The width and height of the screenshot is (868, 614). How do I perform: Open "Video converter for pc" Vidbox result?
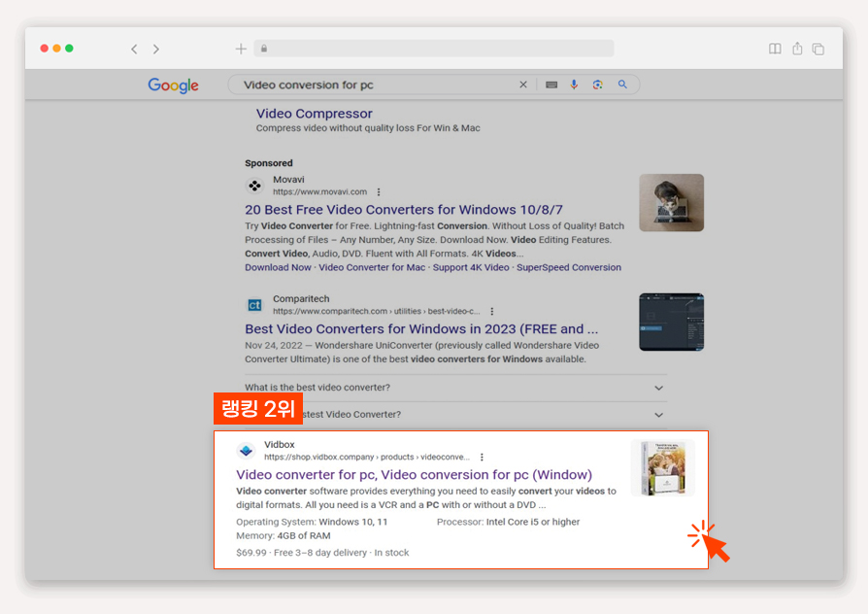click(x=414, y=474)
